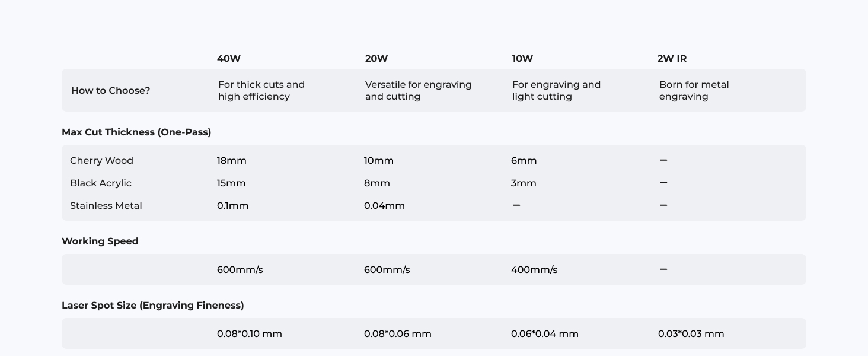Screen dimensions: 868x356
Task: Click the "Max Cut Thickness (One-Pass)" heading
Action: 136,132
